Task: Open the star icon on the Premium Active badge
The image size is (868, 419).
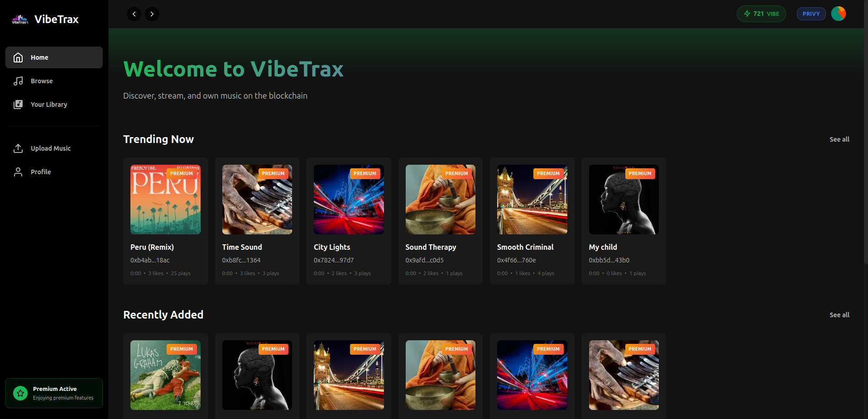Action: coord(20,393)
